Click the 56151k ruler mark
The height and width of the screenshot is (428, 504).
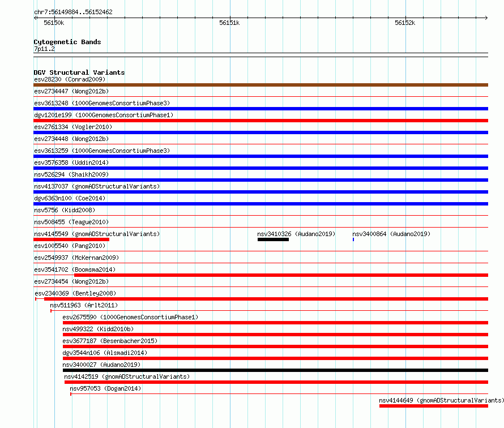pyautogui.click(x=229, y=23)
